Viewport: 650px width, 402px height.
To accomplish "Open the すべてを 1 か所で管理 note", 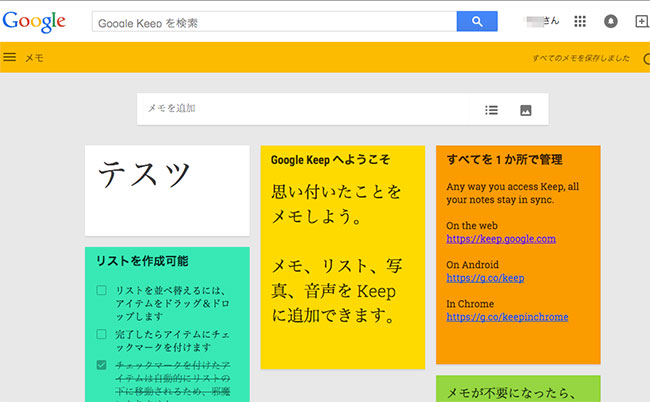I will click(518, 254).
